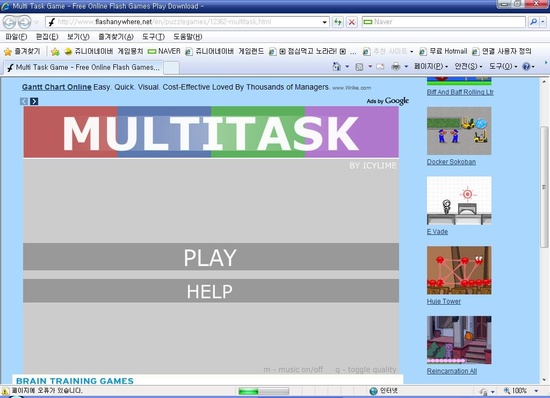
Task: Click the Huje Tower thumbnail image
Action: coord(459,270)
